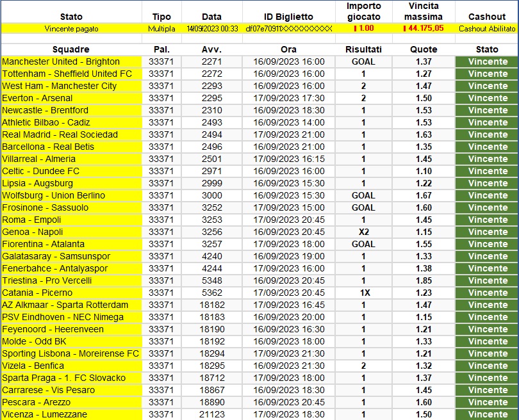
Task: Click kickoff time '17/09/2023 17:30'
Action: pyautogui.click(x=289, y=99)
